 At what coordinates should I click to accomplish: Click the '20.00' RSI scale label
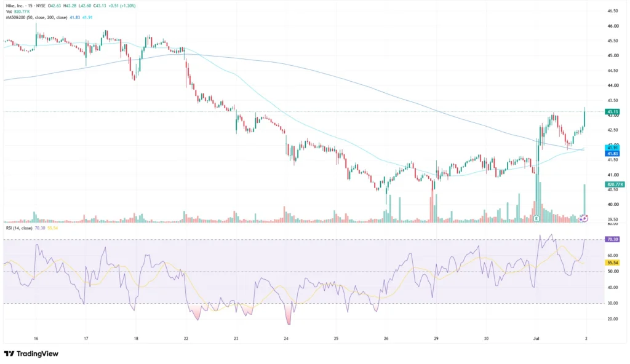click(613, 319)
